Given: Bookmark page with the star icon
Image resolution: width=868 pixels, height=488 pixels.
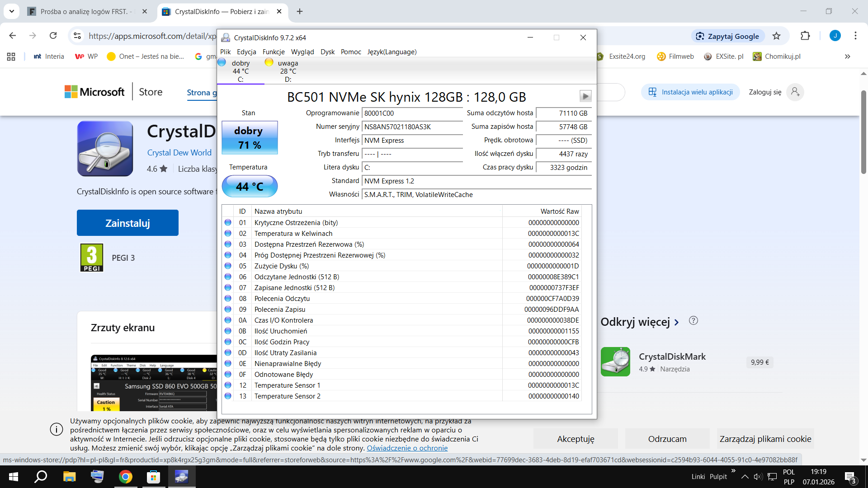Looking at the screenshot, I should 776,36.
